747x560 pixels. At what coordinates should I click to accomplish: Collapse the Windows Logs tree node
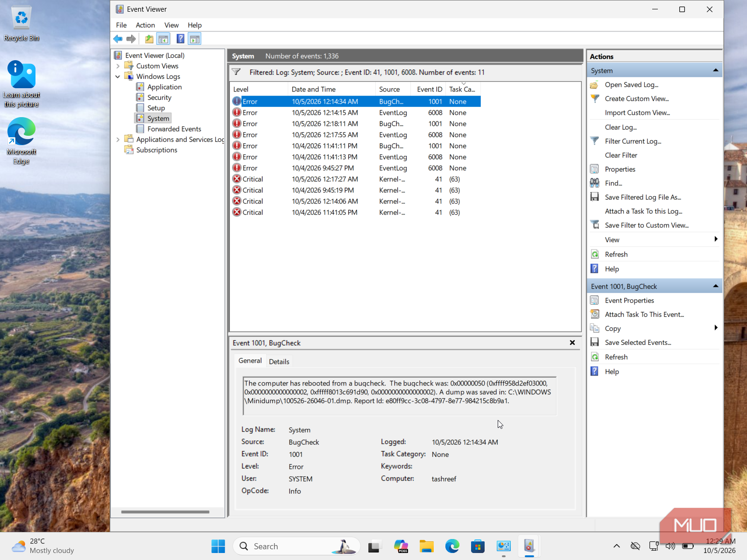(x=118, y=77)
